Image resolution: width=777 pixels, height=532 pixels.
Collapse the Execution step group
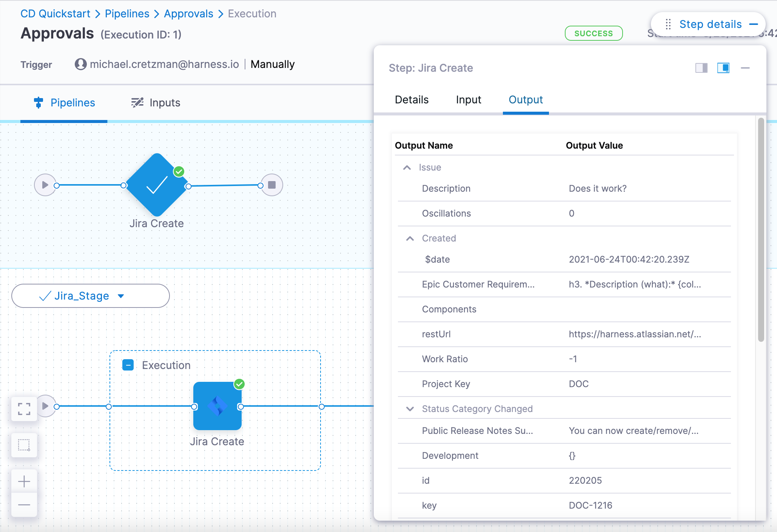coord(128,365)
